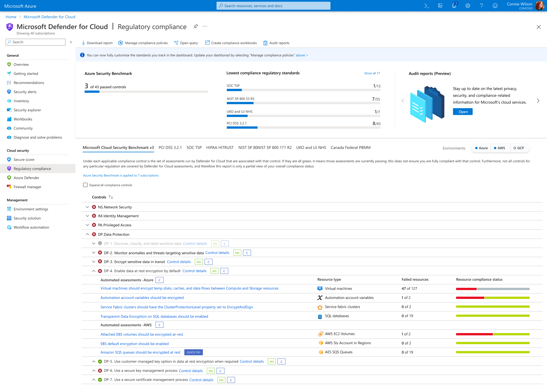The width and height of the screenshot is (547, 392).
Task: Open Cloud Shell icon in top bar
Action: click(426, 6)
